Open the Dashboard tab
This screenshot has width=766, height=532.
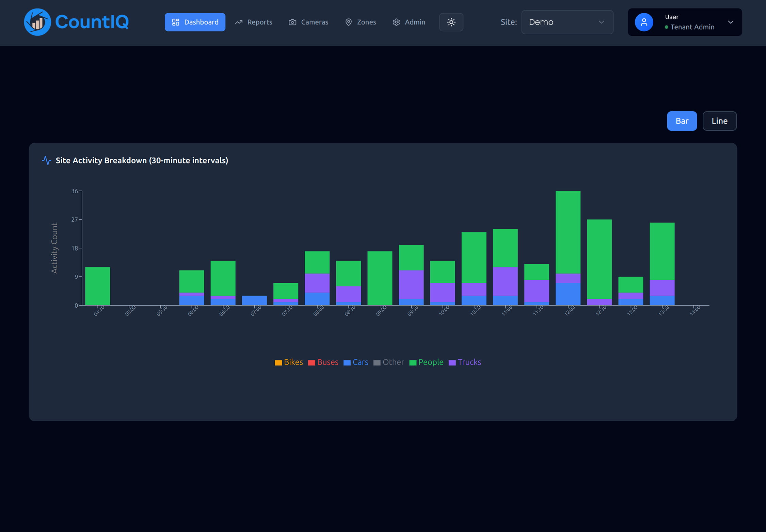(195, 22)
